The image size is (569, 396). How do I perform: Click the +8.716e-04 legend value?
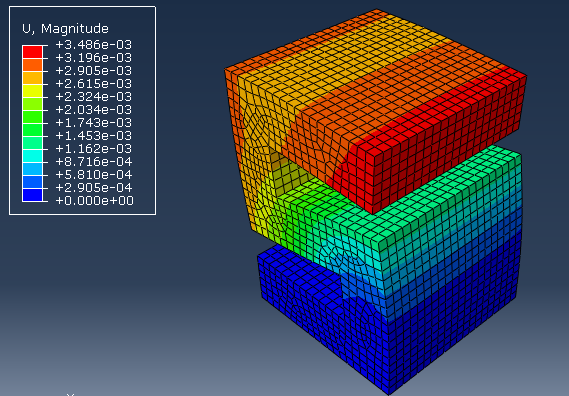[x=94, y=162]
